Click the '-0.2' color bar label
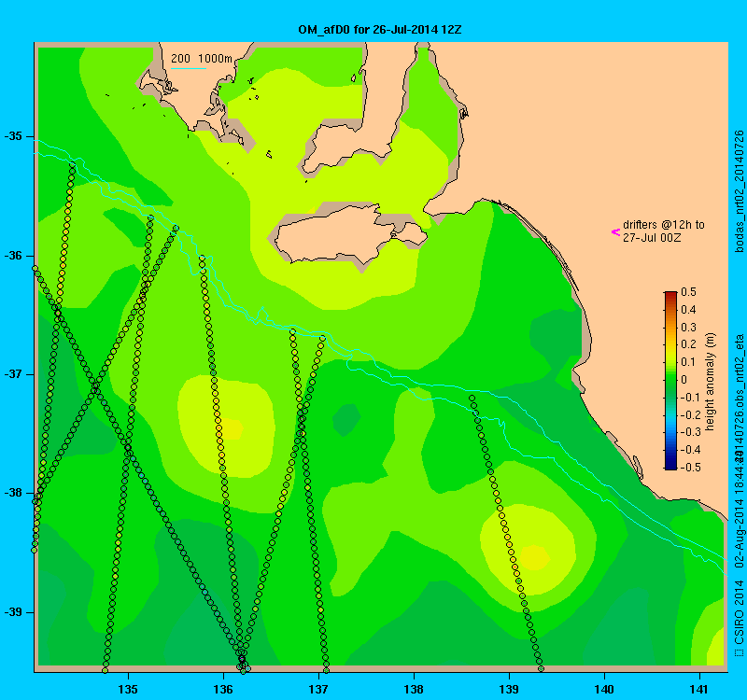 coord(690,414)
